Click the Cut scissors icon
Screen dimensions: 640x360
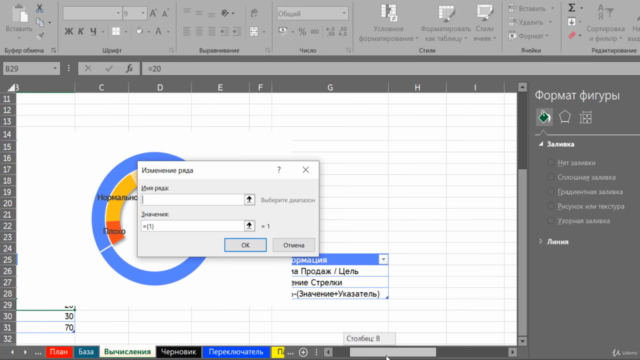(x=40, y=8)
